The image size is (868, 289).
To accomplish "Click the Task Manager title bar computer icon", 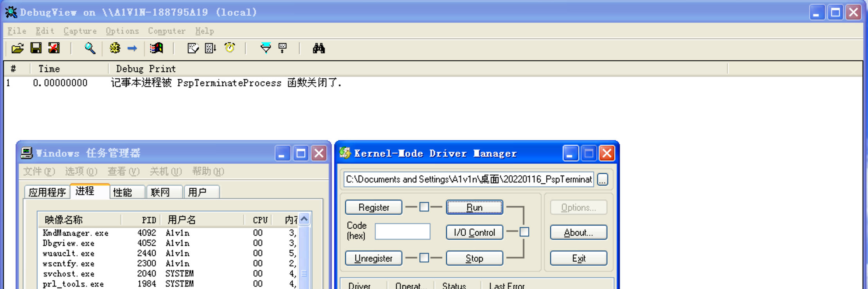I will tap(27, 153).
